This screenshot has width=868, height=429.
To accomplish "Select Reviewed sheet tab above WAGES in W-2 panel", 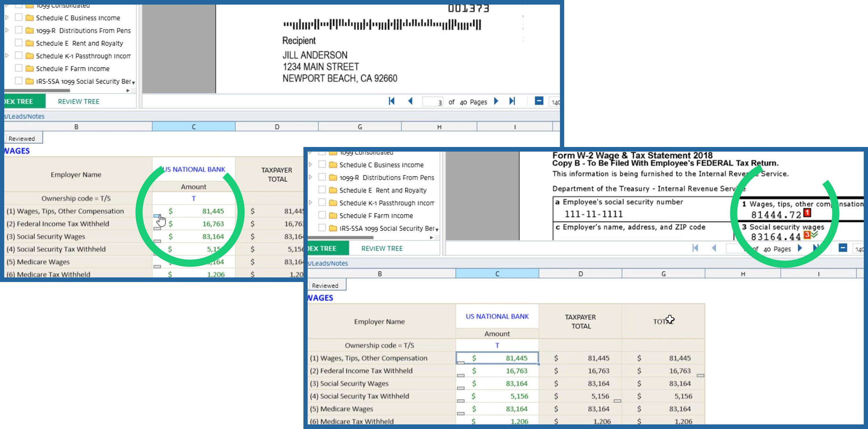I will (x=325, y=285).
